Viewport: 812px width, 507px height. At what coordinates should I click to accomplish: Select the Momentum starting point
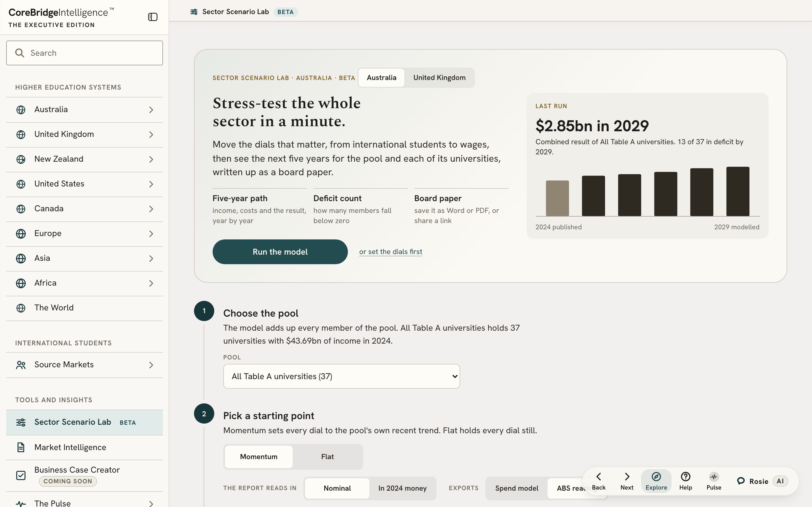[x=259, y=457]
